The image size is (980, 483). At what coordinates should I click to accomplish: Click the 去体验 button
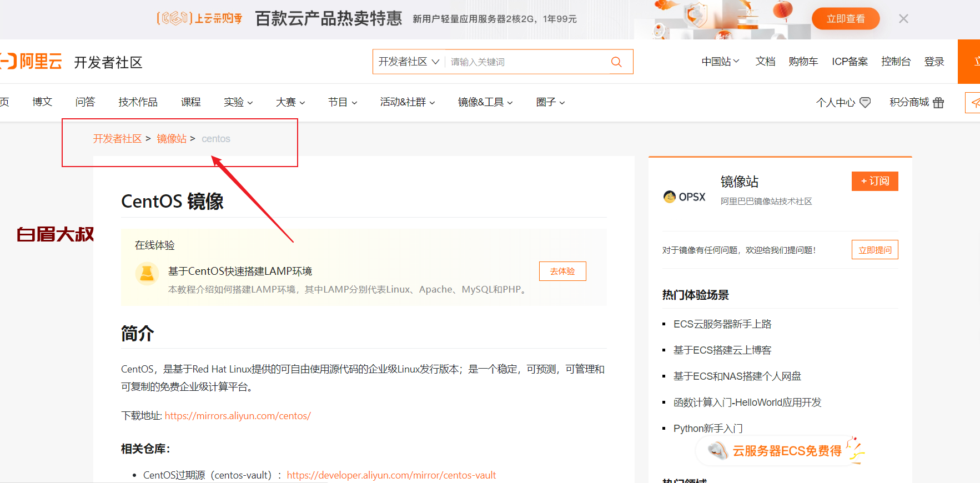(562, 271)
